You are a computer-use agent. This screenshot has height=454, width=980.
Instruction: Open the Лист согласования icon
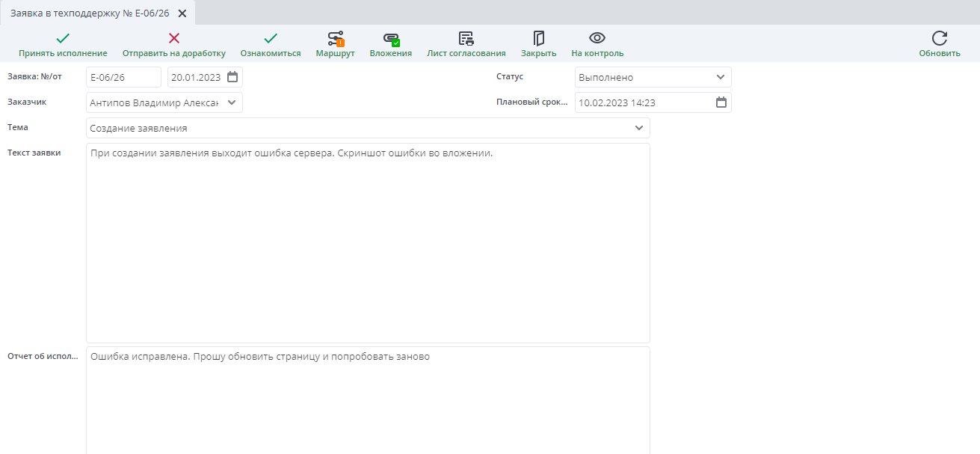pyautogui.click(x=466, y=39)
